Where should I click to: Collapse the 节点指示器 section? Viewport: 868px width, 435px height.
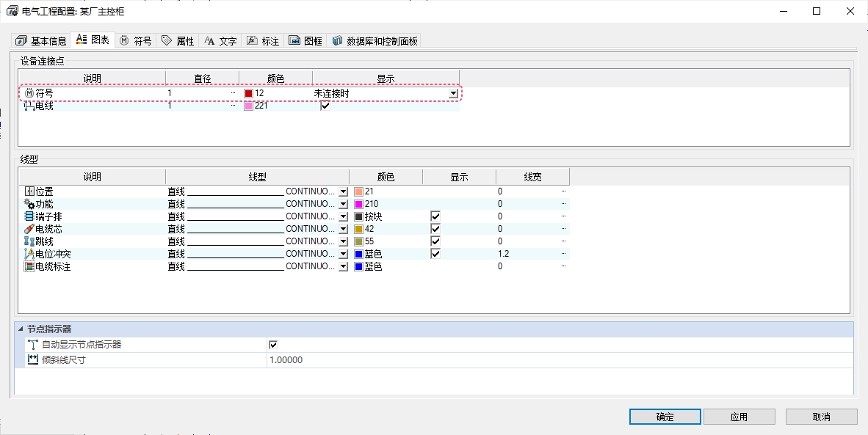21,329
